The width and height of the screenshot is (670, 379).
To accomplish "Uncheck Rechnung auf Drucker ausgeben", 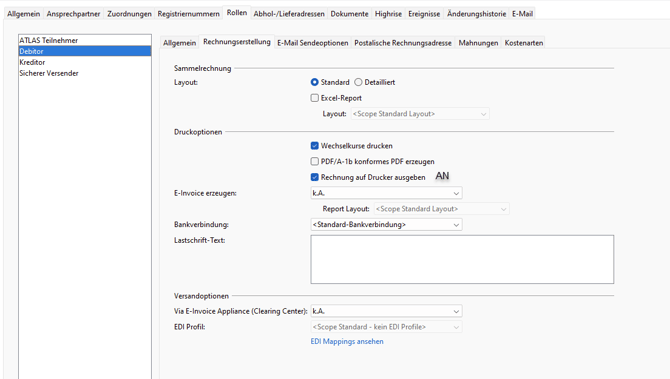I will pyautogui.click(x=314, y=177).
